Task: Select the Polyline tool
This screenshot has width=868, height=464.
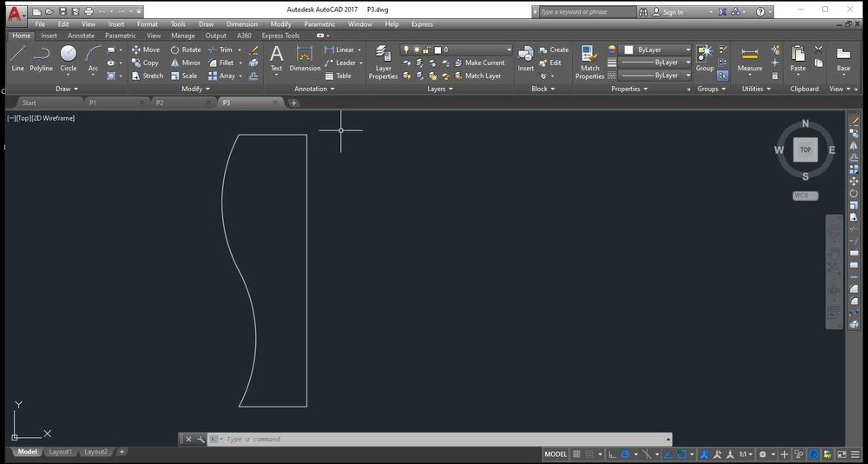Action: pos(41,58)
